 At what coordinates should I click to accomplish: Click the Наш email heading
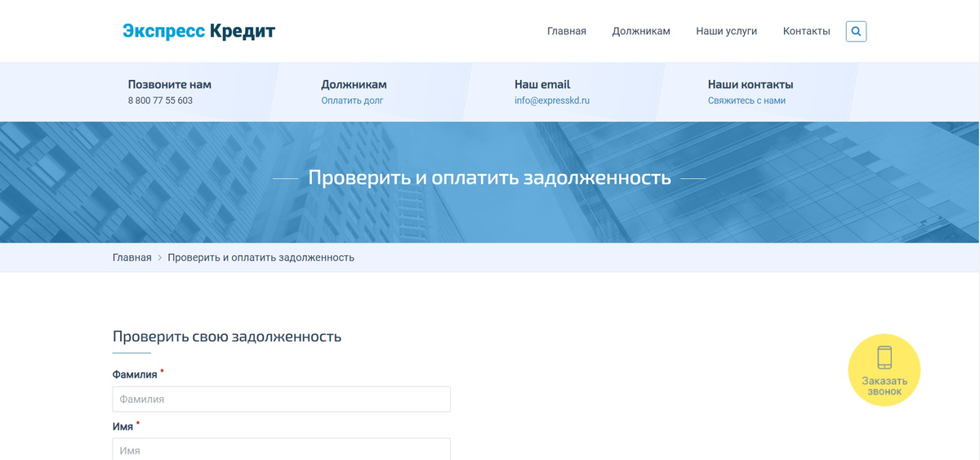point(541,84)
